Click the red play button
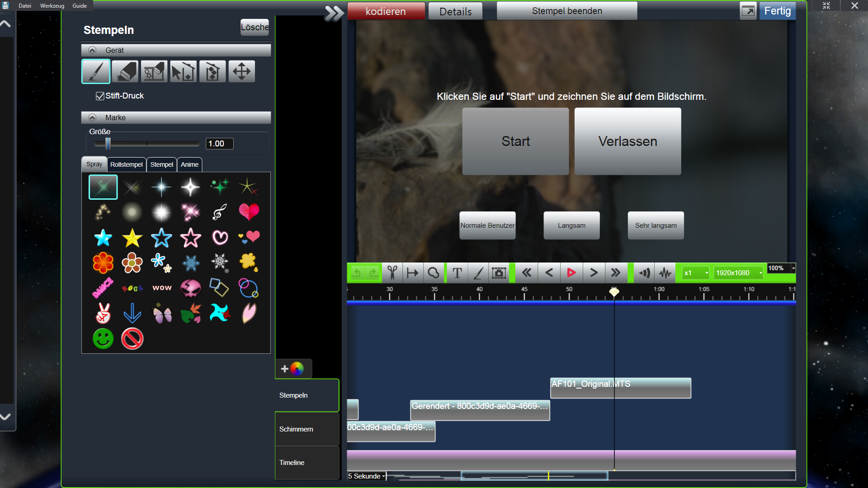Image resolution: width=868 pixels, height=488 pixels. point(571,273)
